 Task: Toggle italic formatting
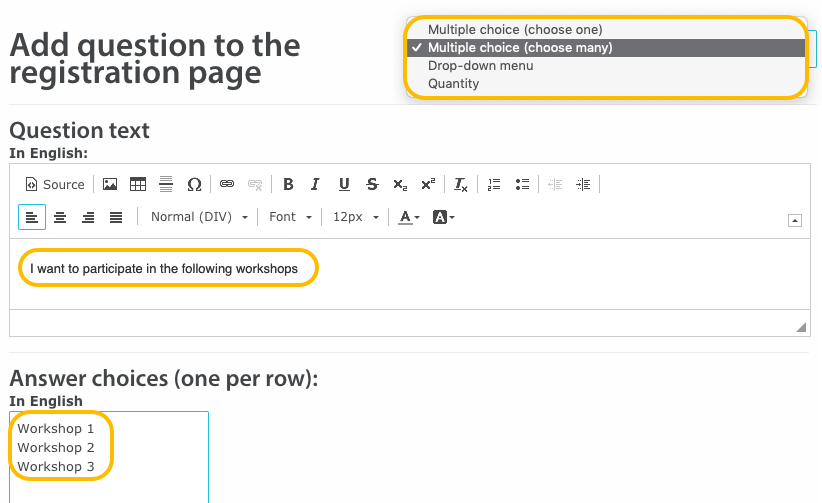pyautogui.click(x=315, y=184)
